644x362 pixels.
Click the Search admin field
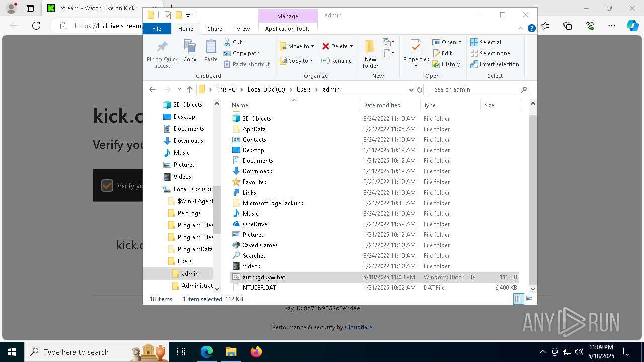(x=475, y=89)
